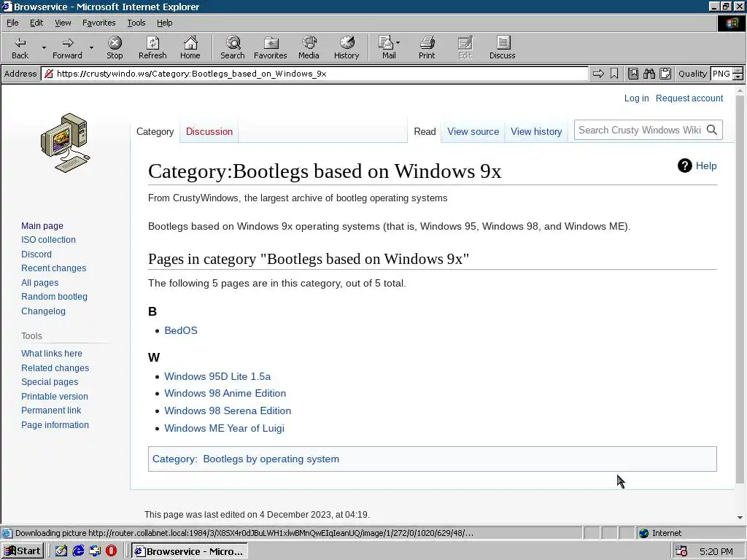The width and height of the screenshot is (747, 560).
Task: Go to Main page sidebar link
Action: [x=42, y=226]
